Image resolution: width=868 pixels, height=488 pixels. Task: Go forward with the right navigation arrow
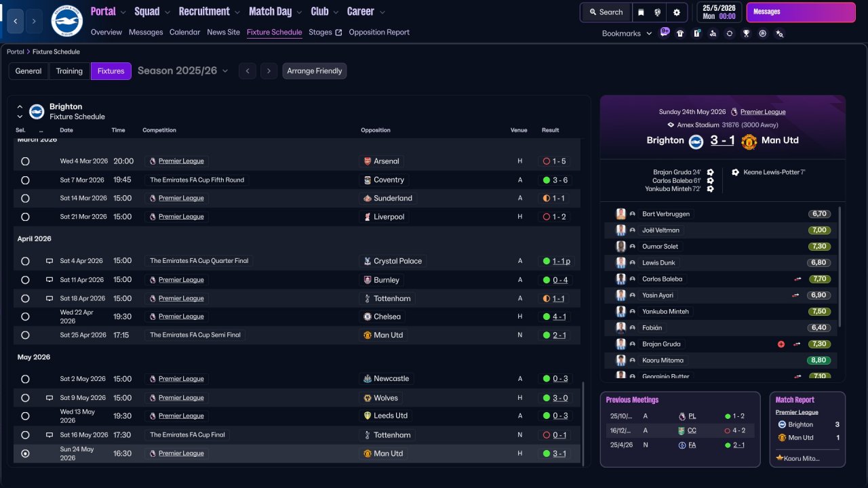pos(34,21)
